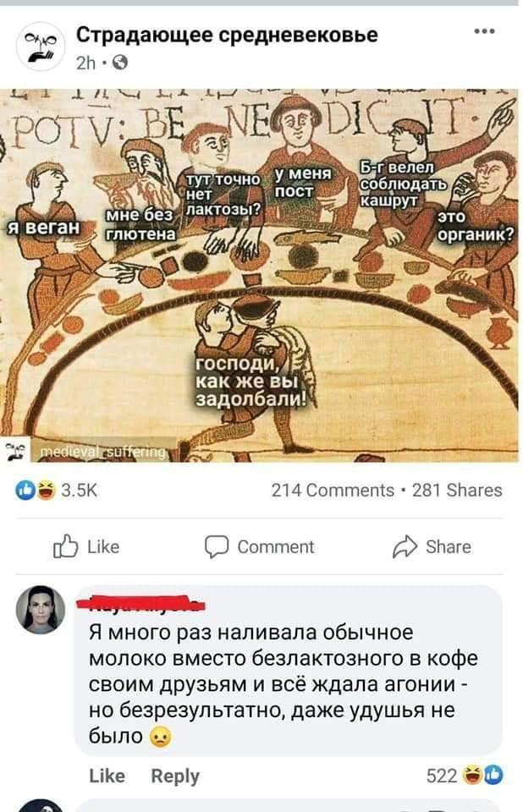Open the 214 Comments link
523x812 pixels.
pos(333,490)
